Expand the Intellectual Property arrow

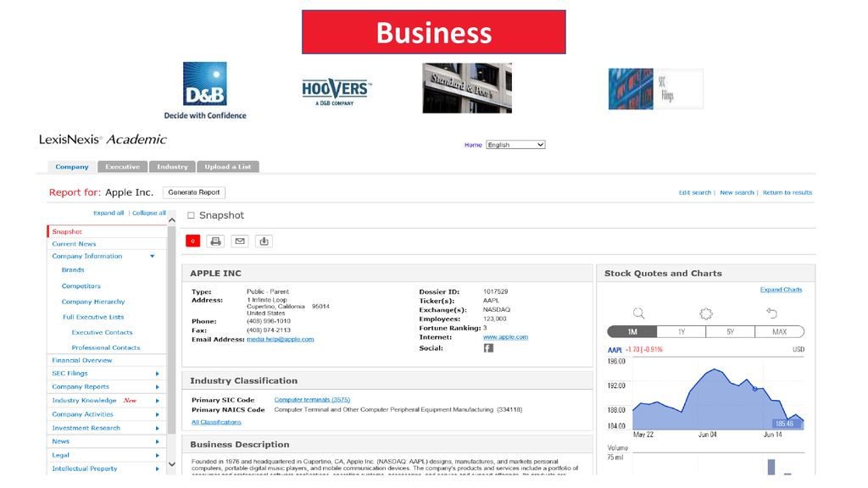click(x=157, y=469)
